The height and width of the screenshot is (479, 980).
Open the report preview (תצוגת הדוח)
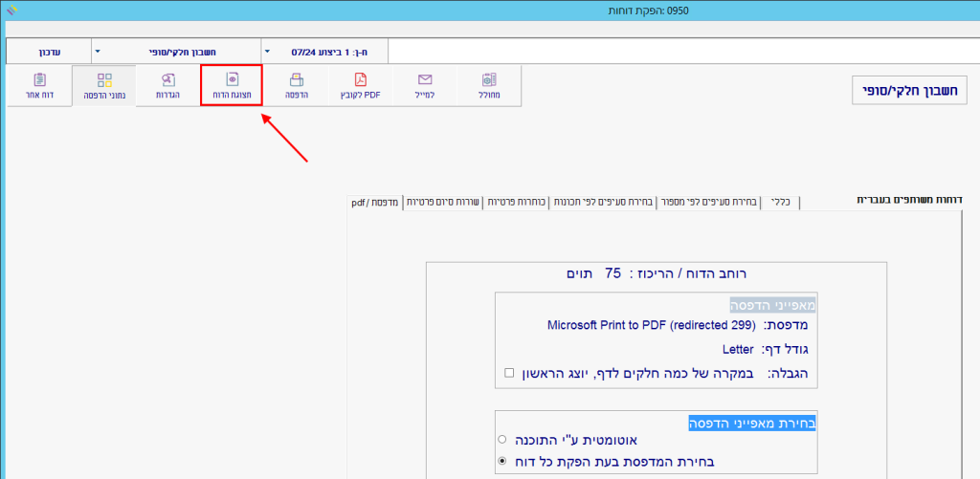(x=231, y=86)
